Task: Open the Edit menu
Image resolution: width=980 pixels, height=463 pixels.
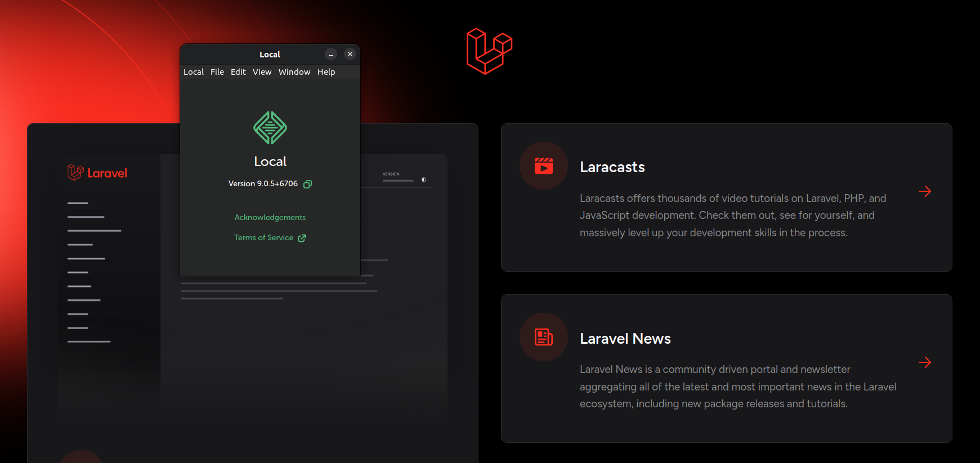Action: click(x=238, y=72)
